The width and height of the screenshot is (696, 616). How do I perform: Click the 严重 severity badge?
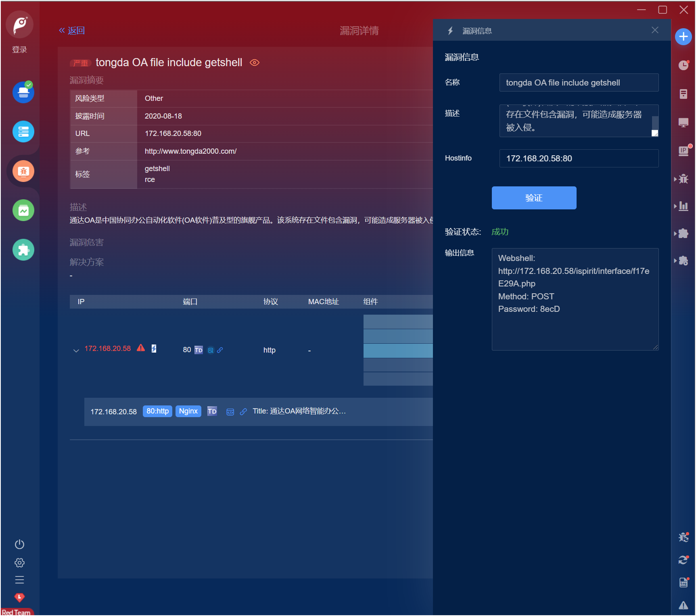click(81, 63)
